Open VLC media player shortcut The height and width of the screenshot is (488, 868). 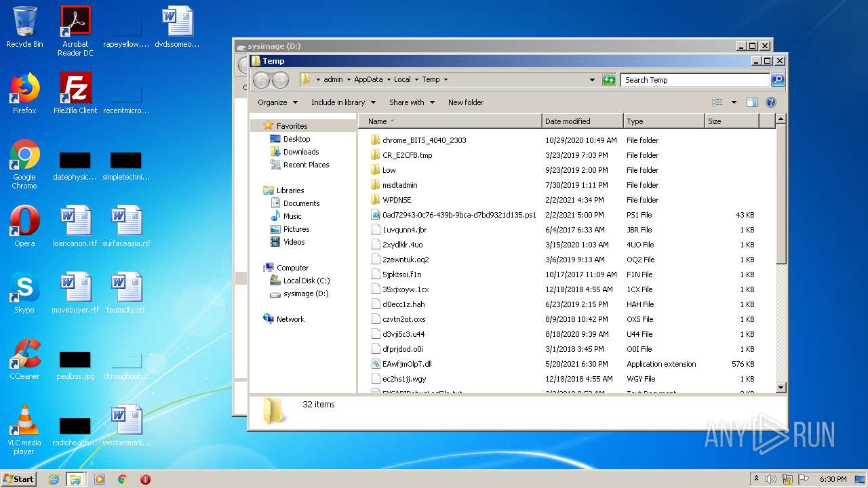pyautogui.click(x=24, y=430)
